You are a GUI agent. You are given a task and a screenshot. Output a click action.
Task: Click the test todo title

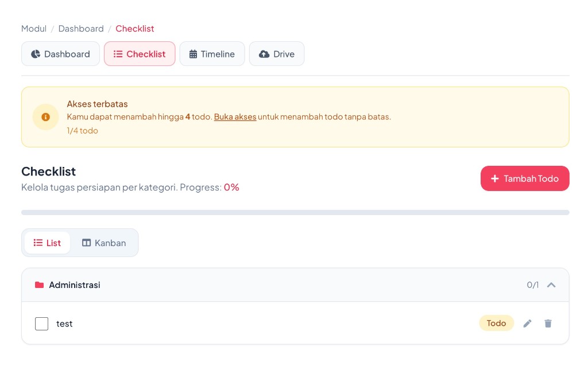pos(64,324)
